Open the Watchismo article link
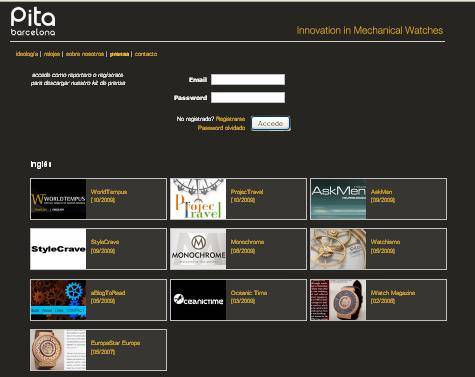The width and height of the screenshot is (475, 377). [x=385, y=242]
